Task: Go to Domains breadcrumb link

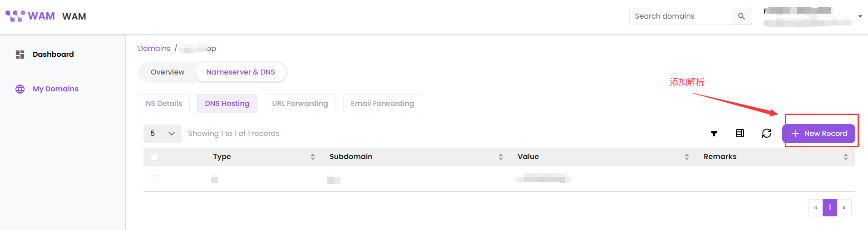Action: (154, 49)
